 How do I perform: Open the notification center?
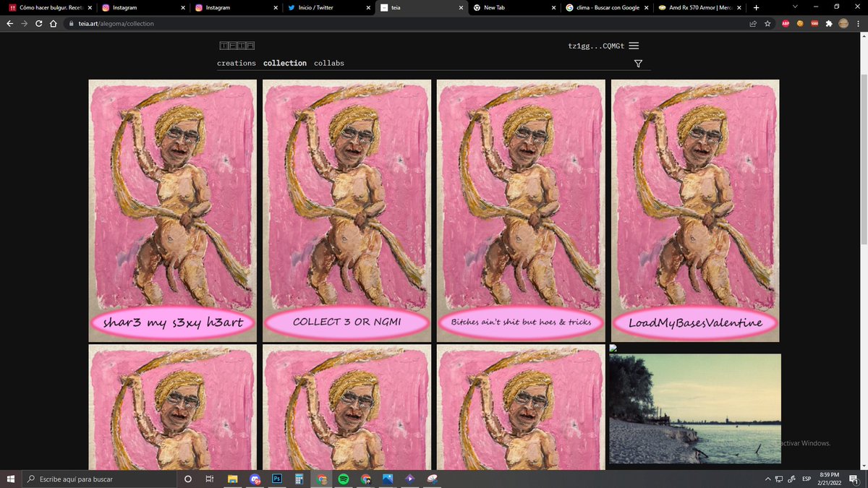click(x=854, y=479)
